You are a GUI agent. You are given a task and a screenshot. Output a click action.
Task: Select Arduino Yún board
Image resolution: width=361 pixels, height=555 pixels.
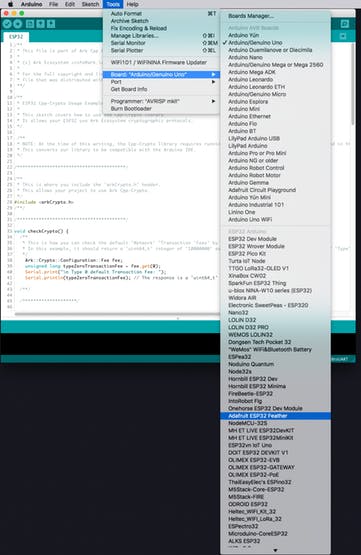275,35
